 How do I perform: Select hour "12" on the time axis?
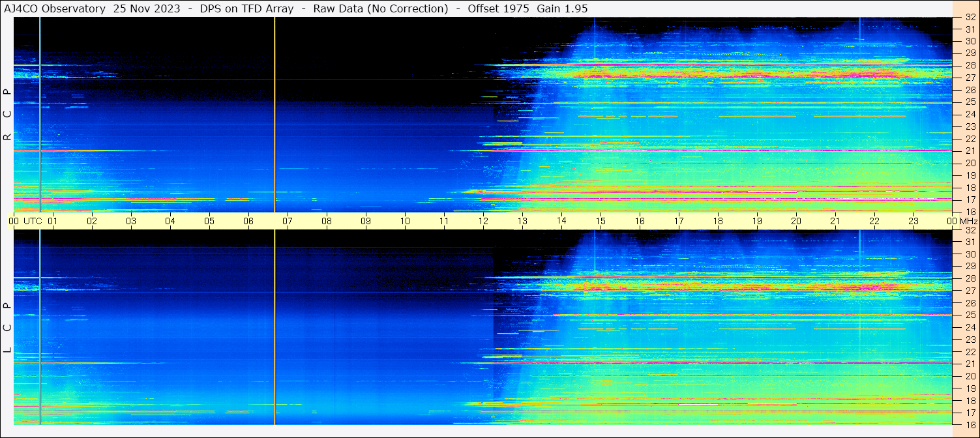click(x=483, y=221)
